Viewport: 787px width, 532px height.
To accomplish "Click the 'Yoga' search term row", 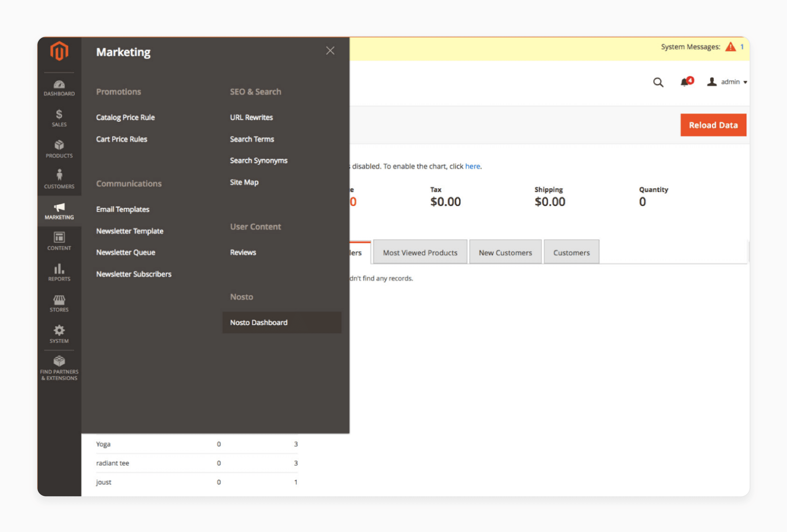I will [x=197, y=444].
